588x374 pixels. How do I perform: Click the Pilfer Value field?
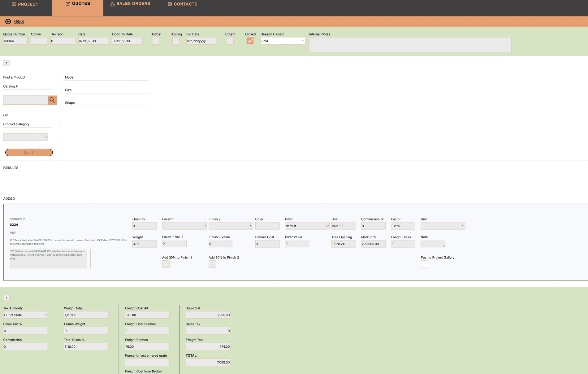[x=297, y=244]
